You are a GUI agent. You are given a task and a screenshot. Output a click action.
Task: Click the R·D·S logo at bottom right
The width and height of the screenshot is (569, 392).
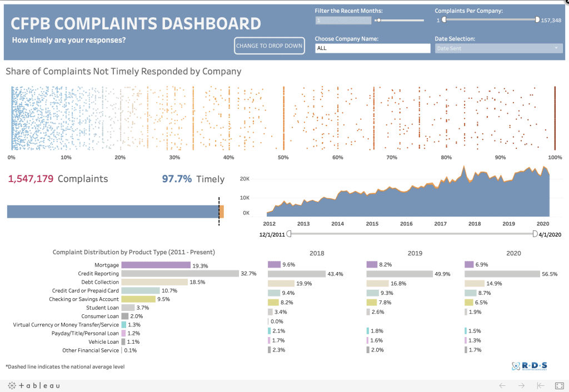coord(529,366)
